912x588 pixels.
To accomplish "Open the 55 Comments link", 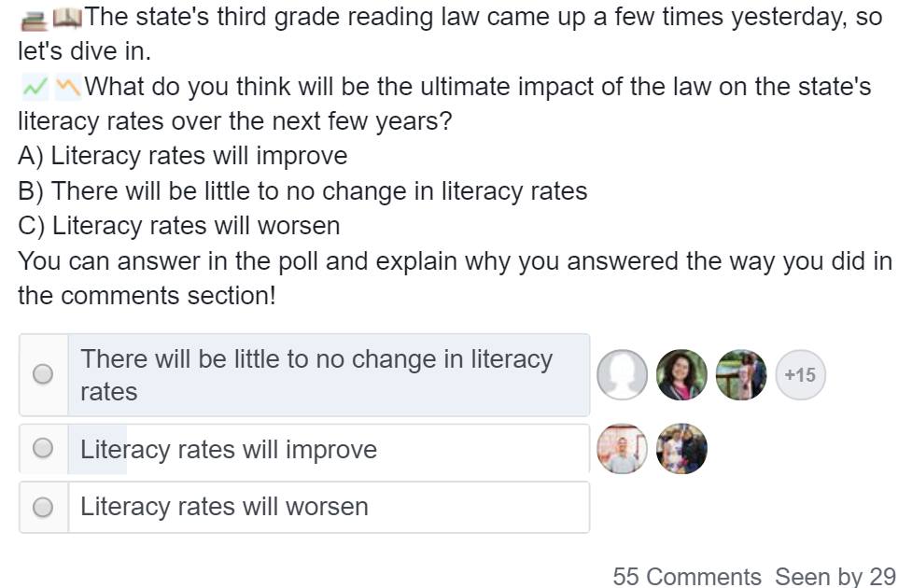I will 687,577.
